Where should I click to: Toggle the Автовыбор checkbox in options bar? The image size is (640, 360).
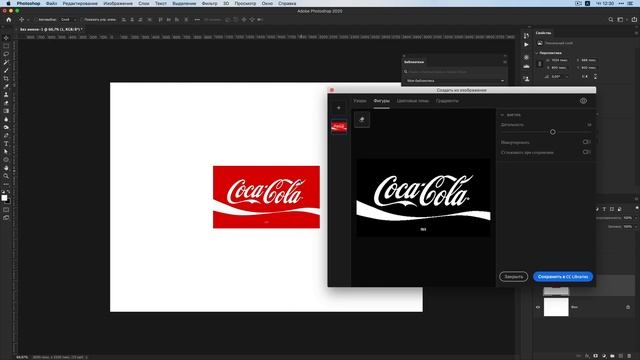(36, 20)
